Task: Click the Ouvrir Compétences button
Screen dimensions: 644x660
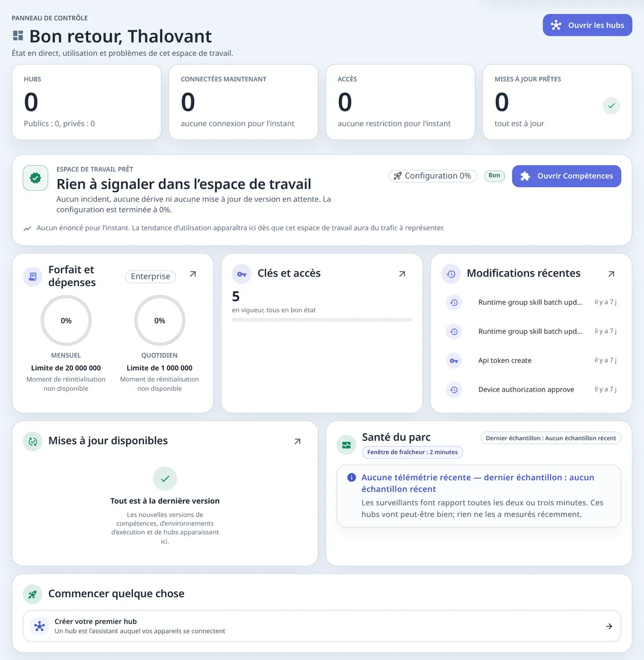Action: (566, 176)
